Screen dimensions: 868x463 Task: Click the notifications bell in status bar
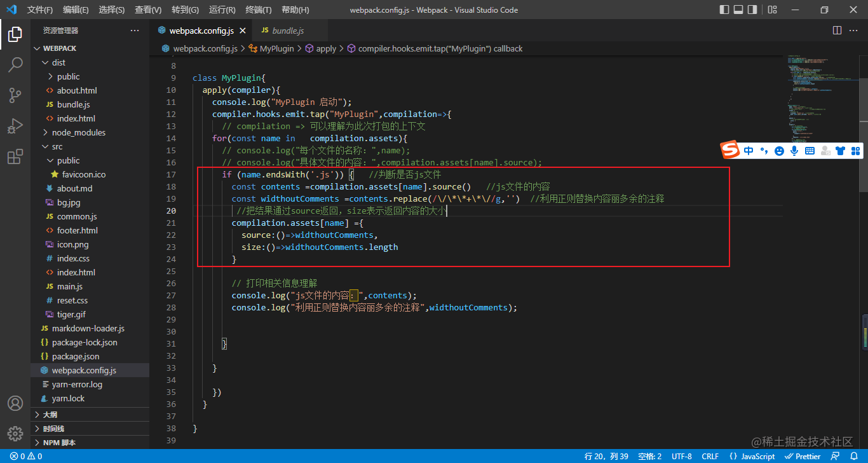point(854,456)
